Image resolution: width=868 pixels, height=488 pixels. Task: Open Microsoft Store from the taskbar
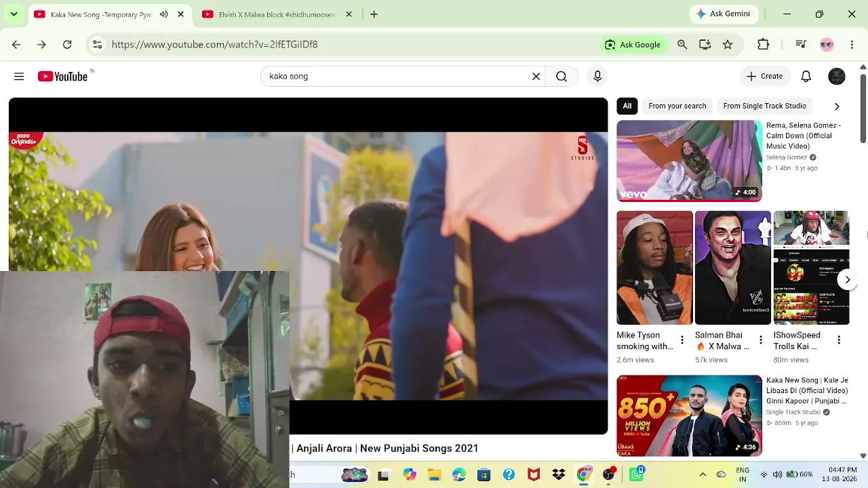pos(484,475)
